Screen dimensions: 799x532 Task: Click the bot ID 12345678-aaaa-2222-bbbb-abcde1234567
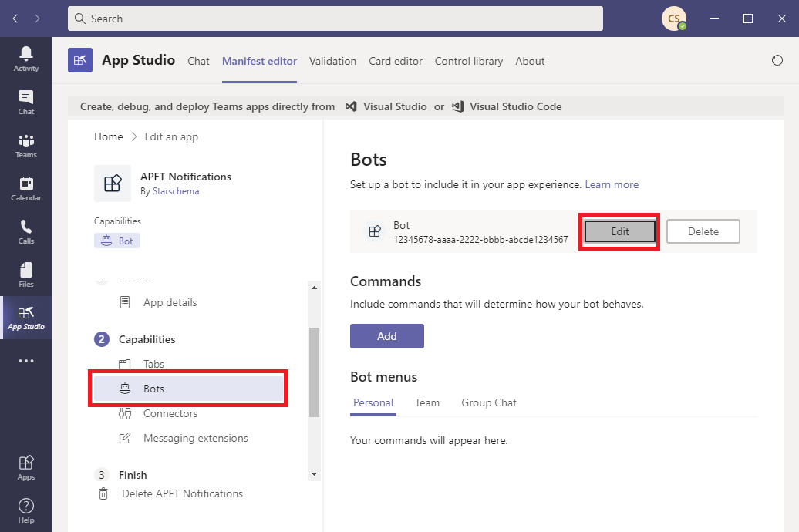[480, 240]
